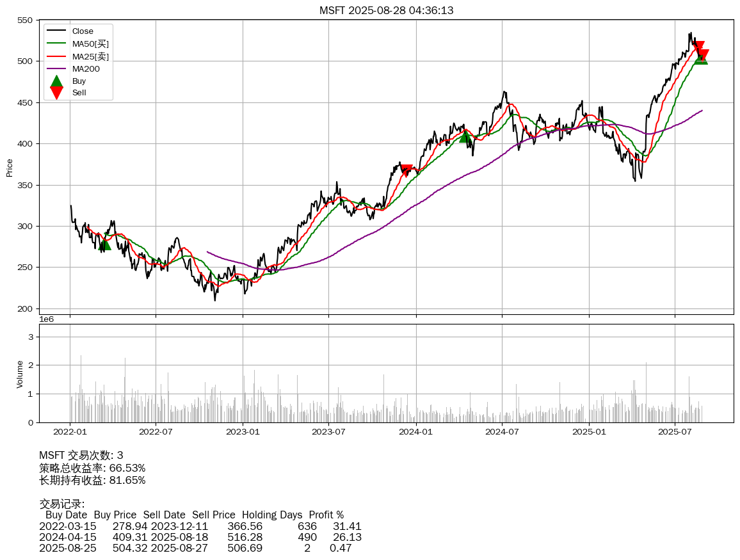Click the red sell marker near August 2025
This screenshot has height=560, width=740.
pos(698,47)
